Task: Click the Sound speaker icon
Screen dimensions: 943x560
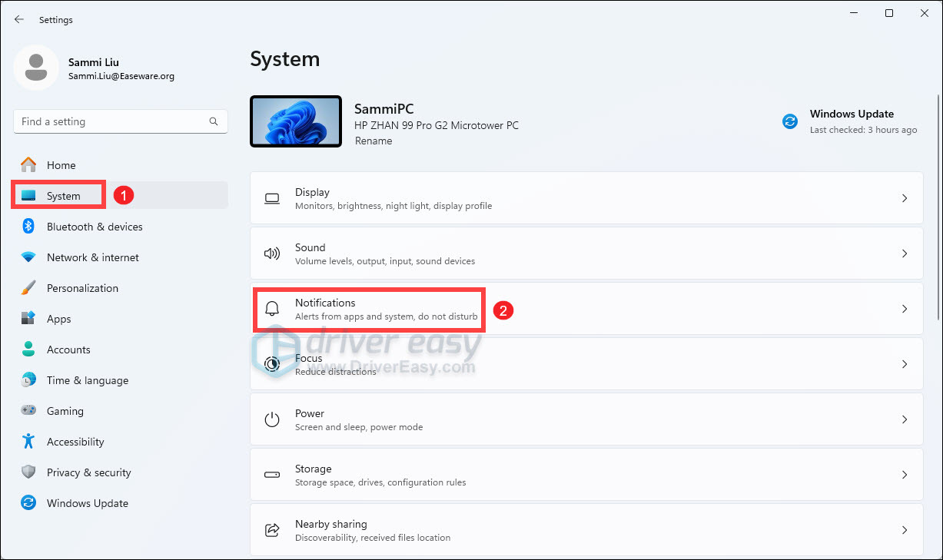Action: coord(272,253)
